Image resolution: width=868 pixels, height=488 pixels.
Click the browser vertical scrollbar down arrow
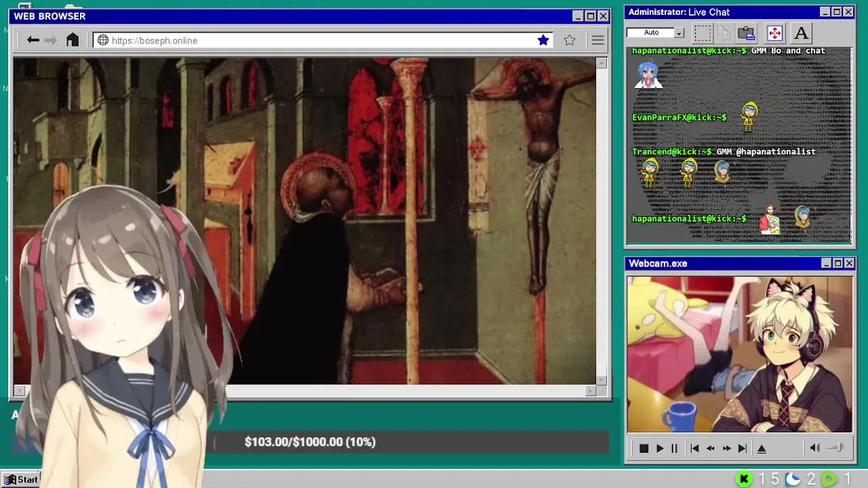pyautogui.click(x=601, y=380)
